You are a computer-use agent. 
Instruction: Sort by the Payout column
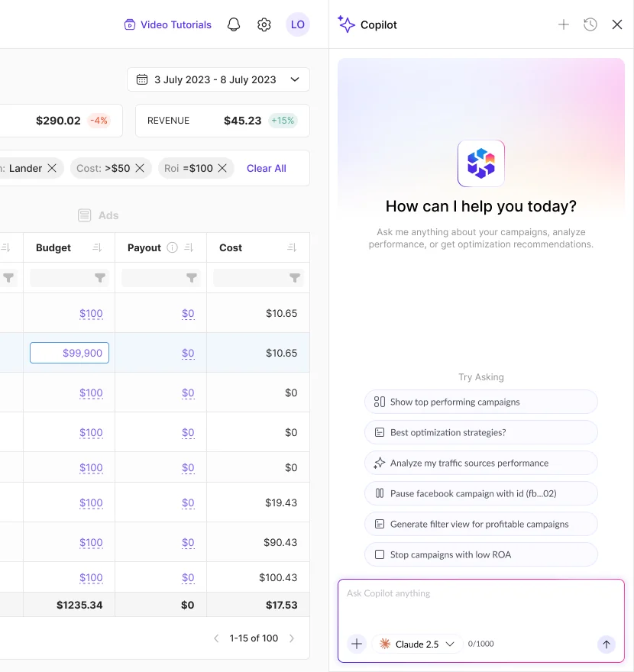pos(189,247)
